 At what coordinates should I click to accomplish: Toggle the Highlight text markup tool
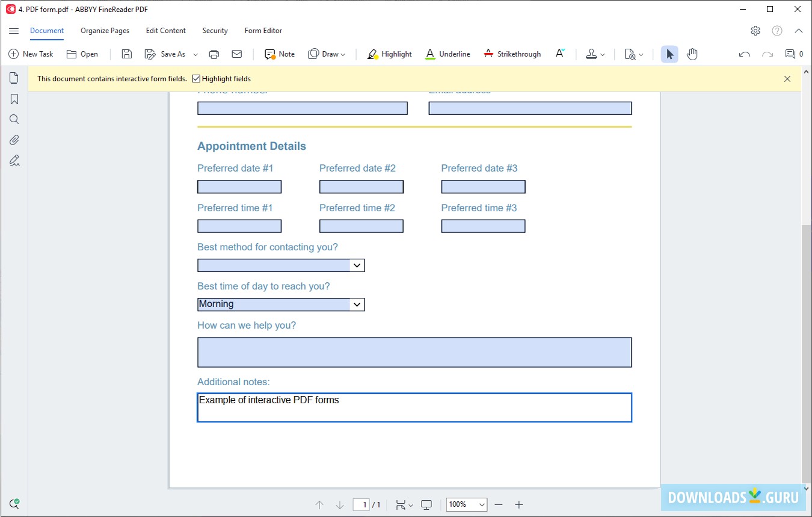click(x=389, y=54)
